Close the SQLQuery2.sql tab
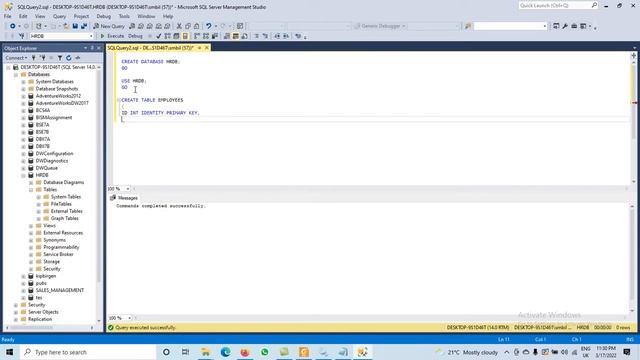Viewport: 640px width, 360px height. (207, 48)
